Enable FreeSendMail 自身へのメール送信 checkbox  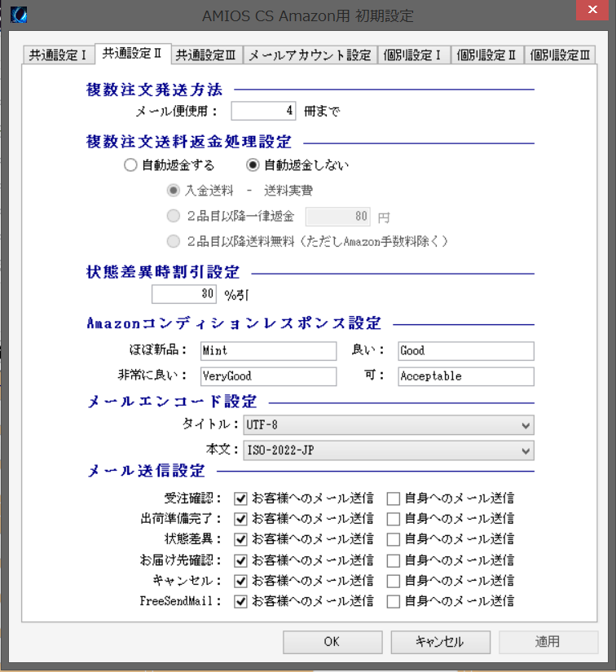(x=393, y=601)
